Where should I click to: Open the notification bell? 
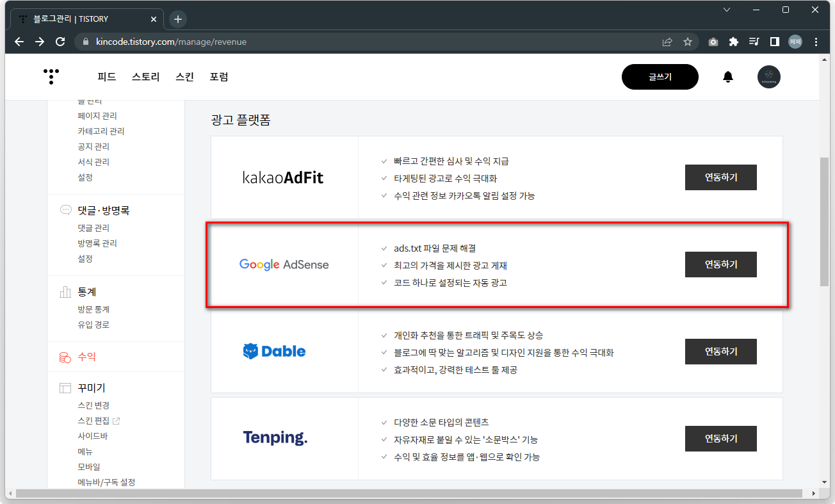click(728, 77)
